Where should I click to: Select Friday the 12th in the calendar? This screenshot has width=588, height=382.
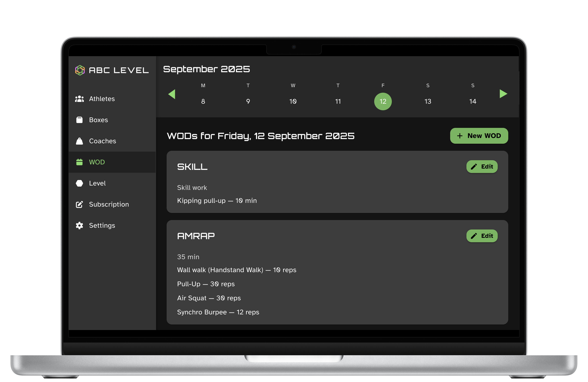[x=383, y=101]
